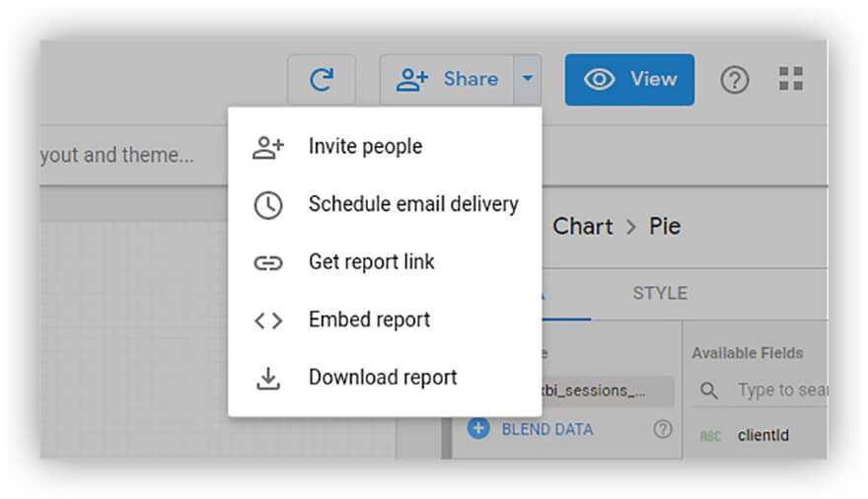This screenshot has width=868, height=499.
Task: Click Chart in the breadcrumb
Action: 582,227
